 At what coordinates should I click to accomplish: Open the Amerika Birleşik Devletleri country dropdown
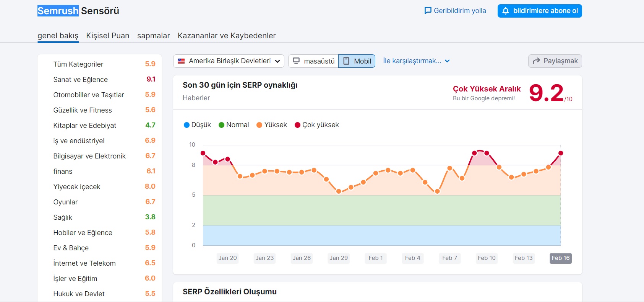pyautogui.click(x=229, y=61)
